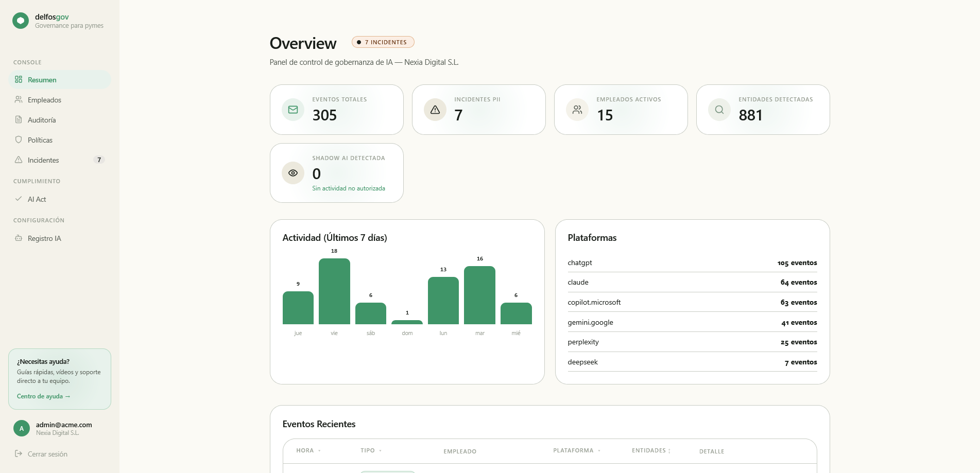This screenshot has width=980, height=473.
Task: Click the Thursday bar showing 9 events
Action: pyautogui.click(x=298, y=308)
